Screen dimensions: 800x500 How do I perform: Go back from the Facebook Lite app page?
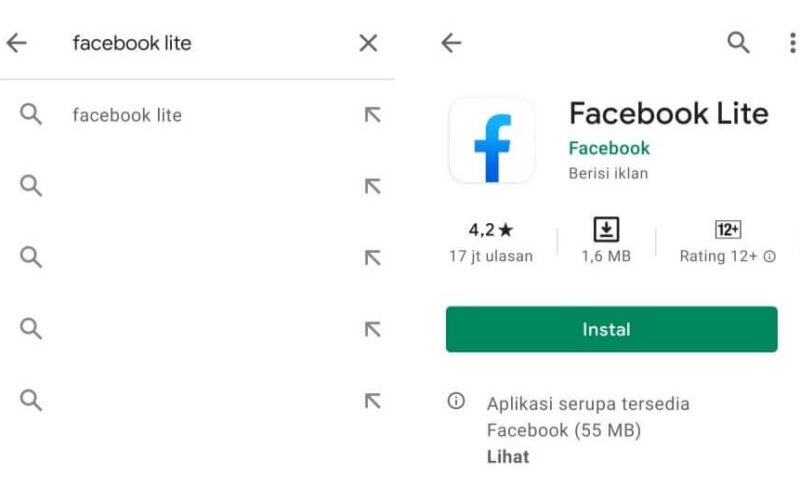click(451, 43)
